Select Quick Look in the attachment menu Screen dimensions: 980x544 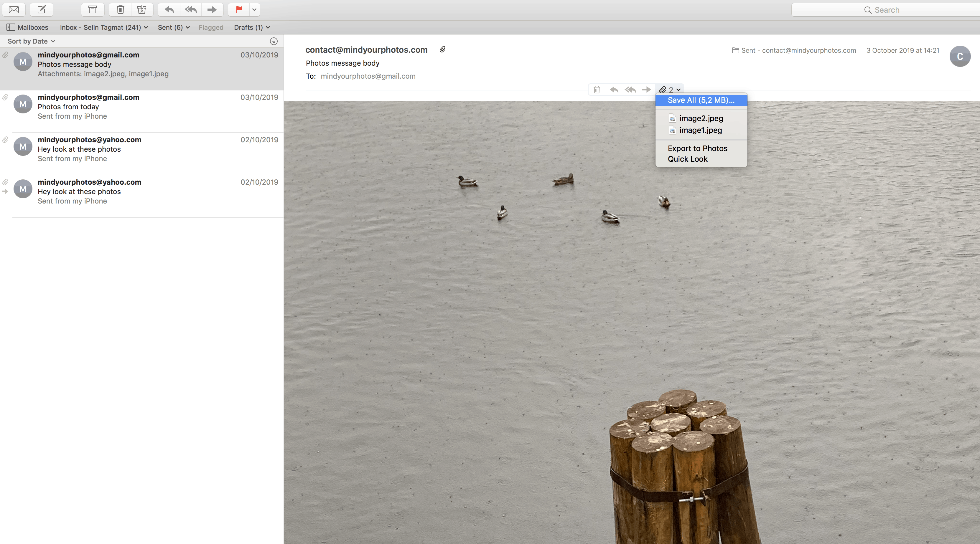click(688, 159)
